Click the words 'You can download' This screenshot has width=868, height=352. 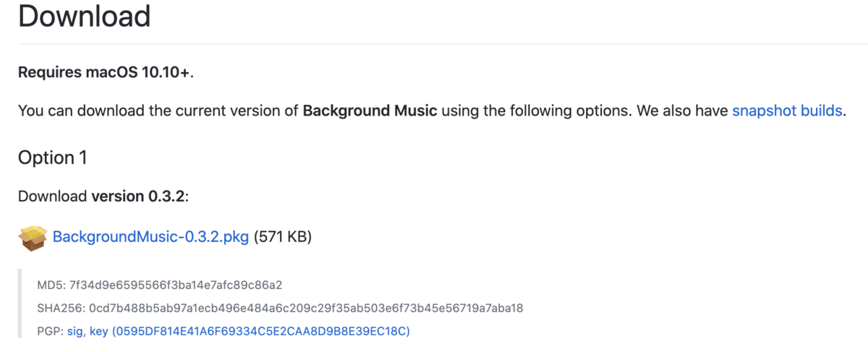pos(72,111)
